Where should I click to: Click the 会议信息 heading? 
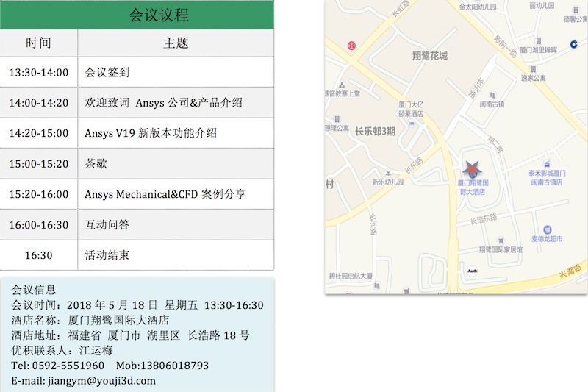pos(33,290)
